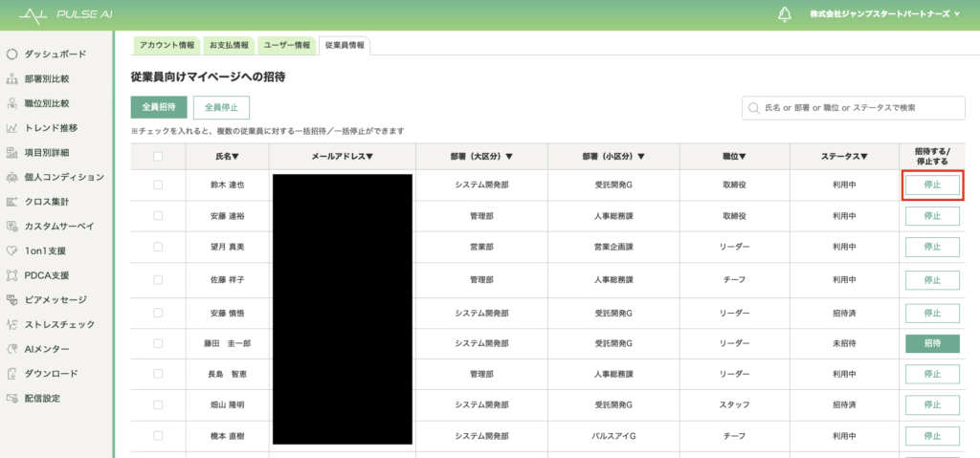This screenshot has height=458, width=980.
Task: Click the PDCA支援 sidebar icon
Action: click(11, 275)
